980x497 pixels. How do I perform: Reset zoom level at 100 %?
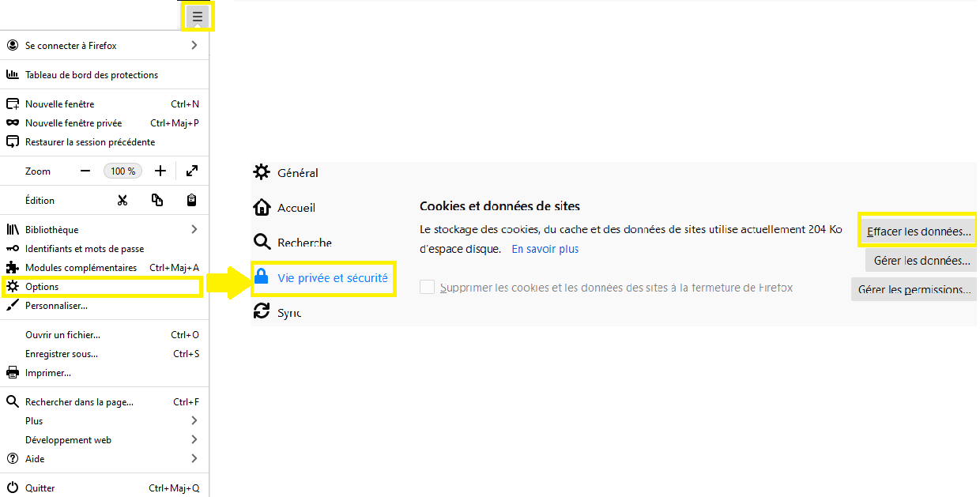[x=122, y=171]
